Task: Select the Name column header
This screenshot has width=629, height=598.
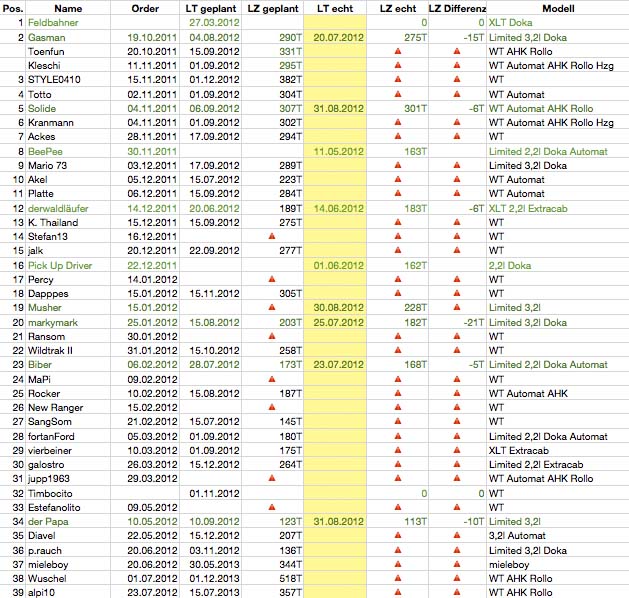Action: point(68,8)
